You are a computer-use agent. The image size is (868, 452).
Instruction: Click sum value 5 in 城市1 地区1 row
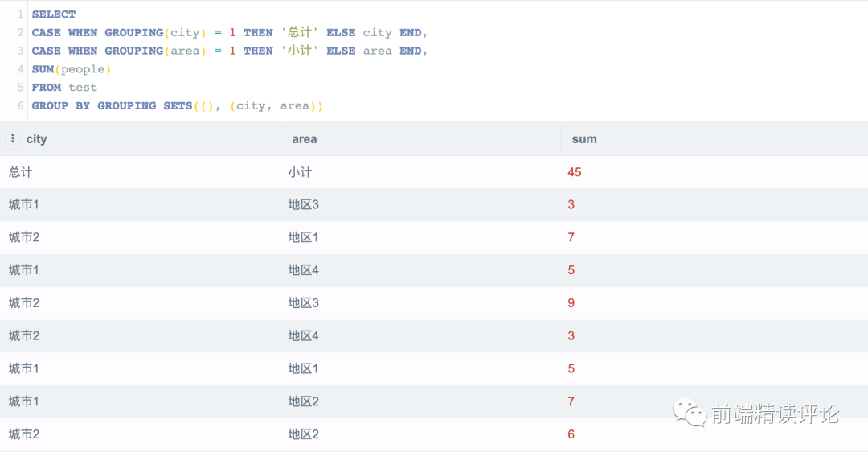(571, 368)
